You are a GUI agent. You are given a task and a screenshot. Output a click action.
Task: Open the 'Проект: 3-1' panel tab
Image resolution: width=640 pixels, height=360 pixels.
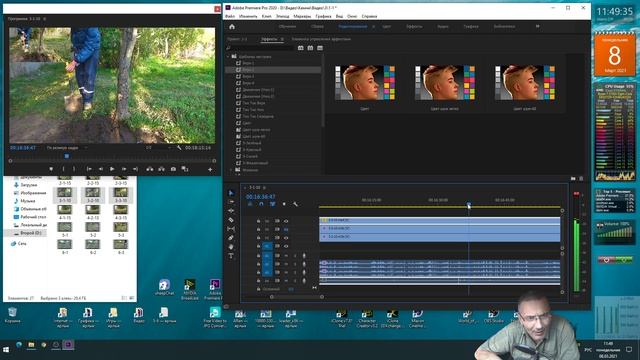click(x=237, y=39)
